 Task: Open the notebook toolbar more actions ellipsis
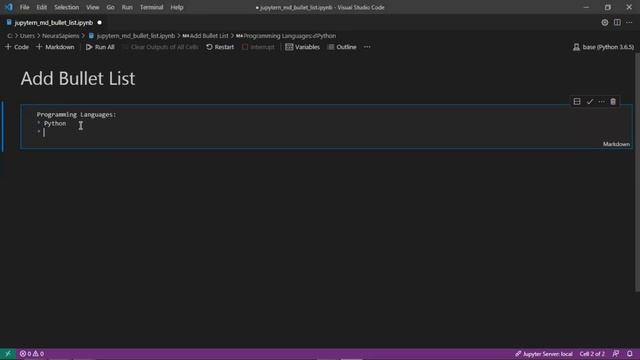[367, 47]
